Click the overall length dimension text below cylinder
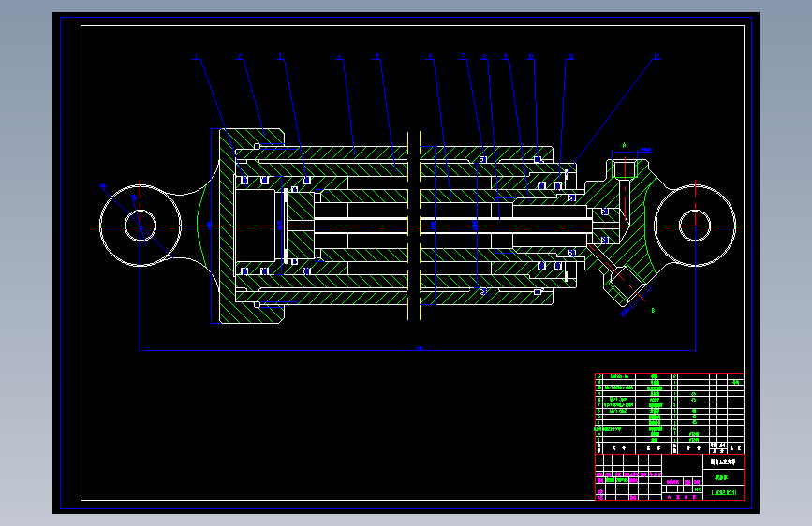This screenshot has width=812, height=526. [419, 348]
